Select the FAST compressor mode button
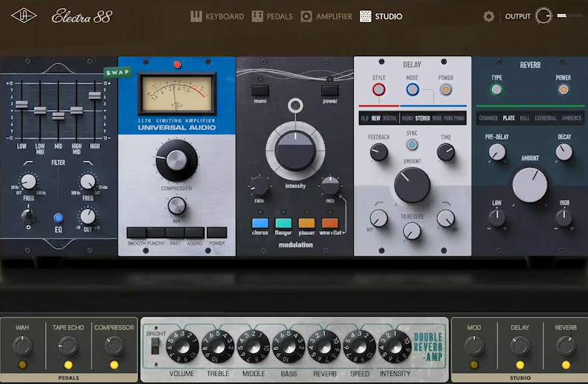This screenshot has height=384, width=588. [x=175, y=233]
